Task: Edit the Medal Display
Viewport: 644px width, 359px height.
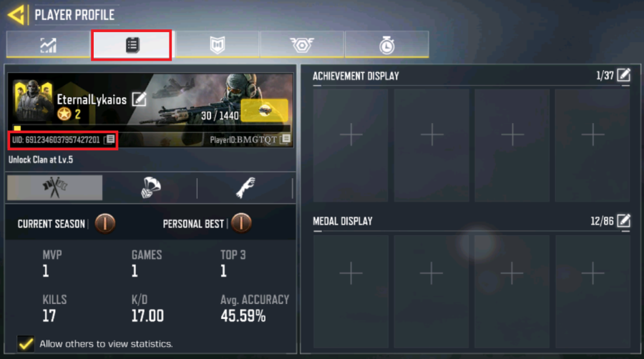Action: 623,221
